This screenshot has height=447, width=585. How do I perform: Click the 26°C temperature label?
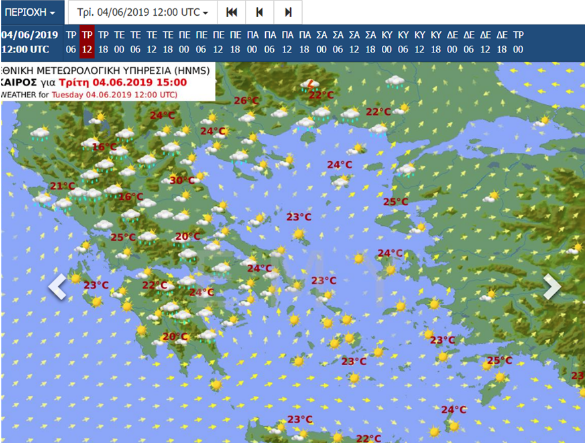246,100
